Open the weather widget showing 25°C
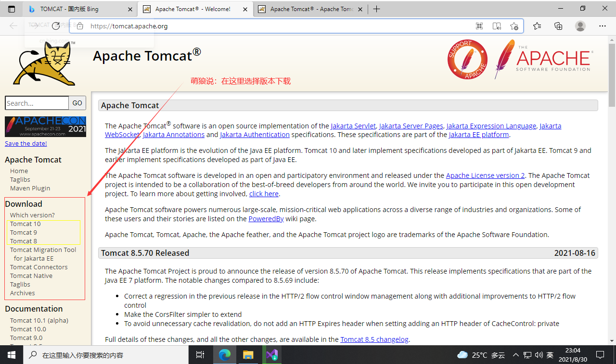The width and height of the screenshot is (616, 364). pyautogui.click(x=481, y=355)
